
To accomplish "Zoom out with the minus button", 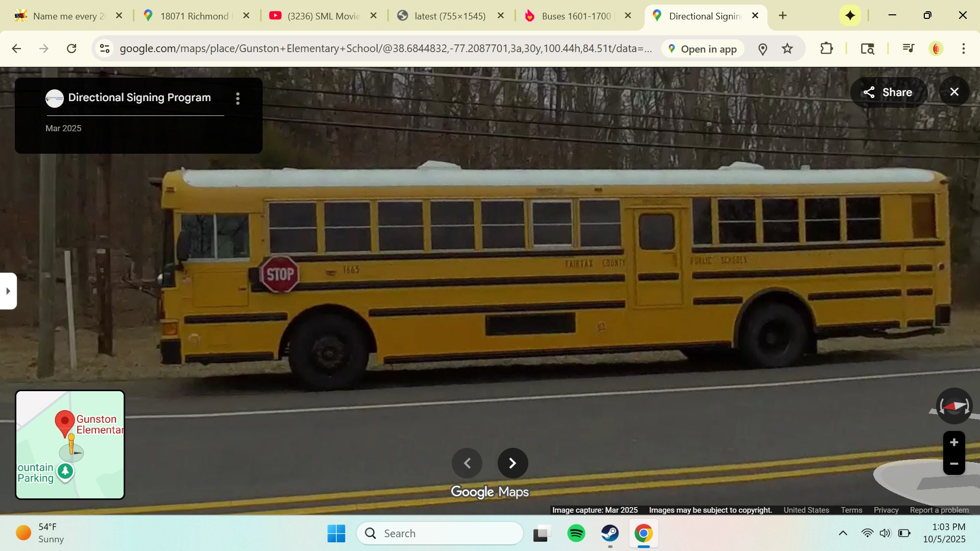I will coord(954,464).
